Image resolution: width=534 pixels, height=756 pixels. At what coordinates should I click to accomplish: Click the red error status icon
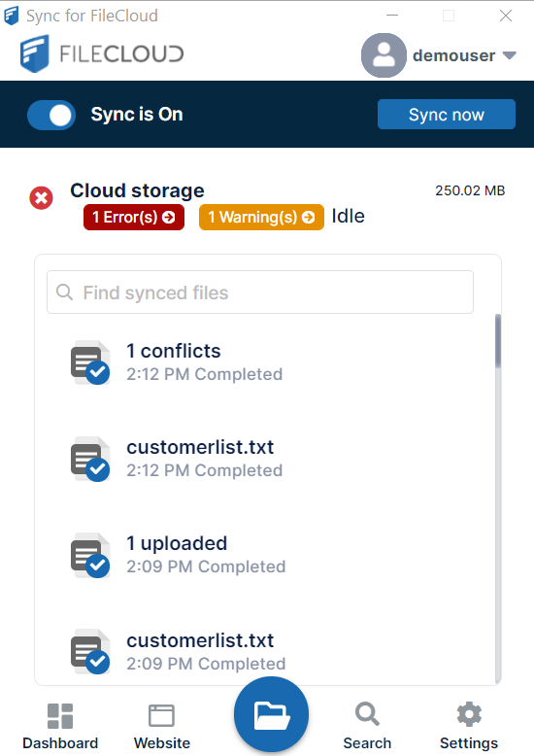(42, 198)
